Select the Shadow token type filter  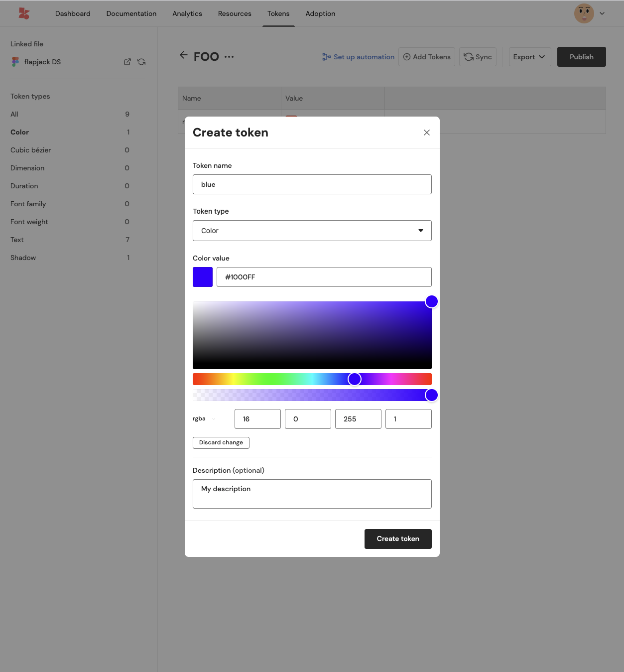tap(23, 258)
